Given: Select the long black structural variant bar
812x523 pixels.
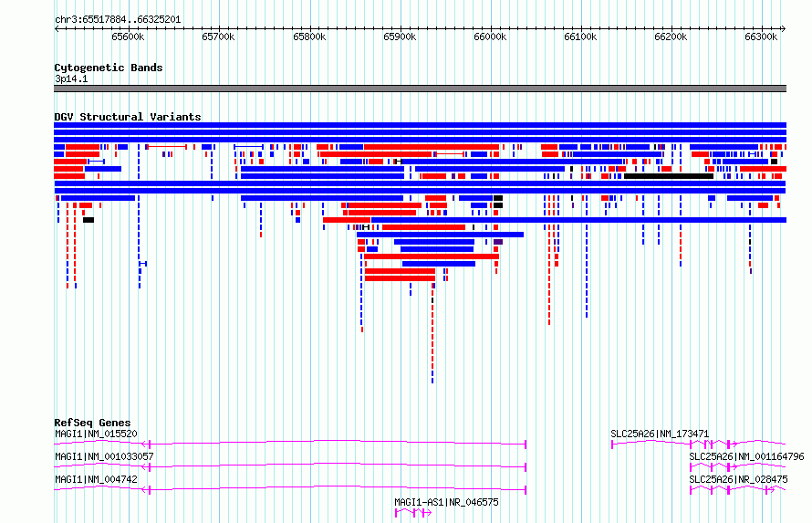Looking at the screenshot, I should click(x=669, y=176).
